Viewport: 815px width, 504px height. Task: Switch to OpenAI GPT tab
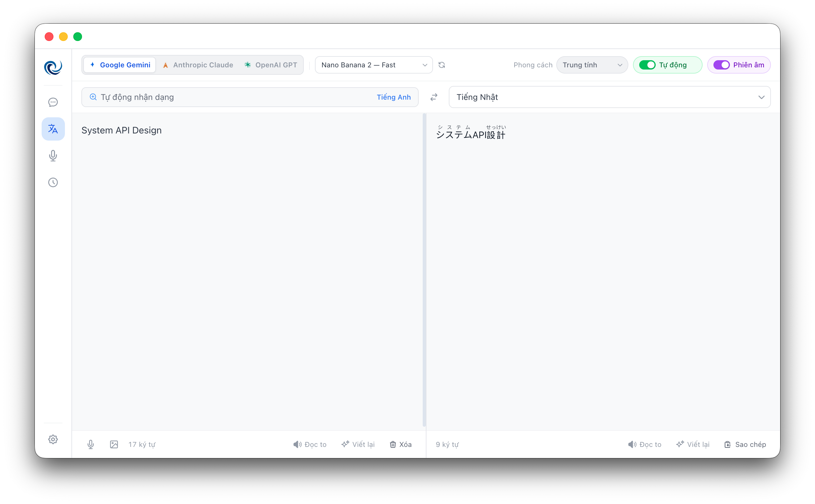[x=271, y=65]
